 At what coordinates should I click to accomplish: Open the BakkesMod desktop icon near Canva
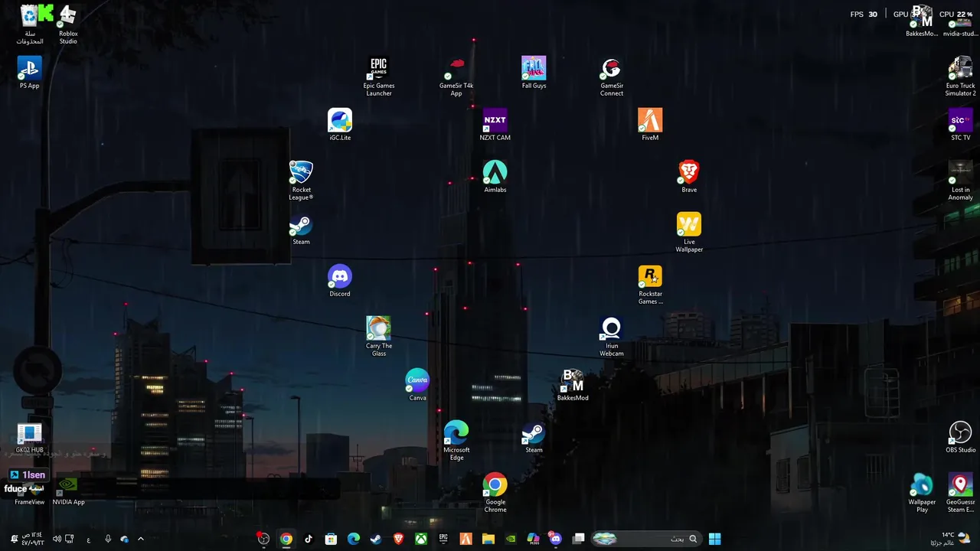[573, 384]
